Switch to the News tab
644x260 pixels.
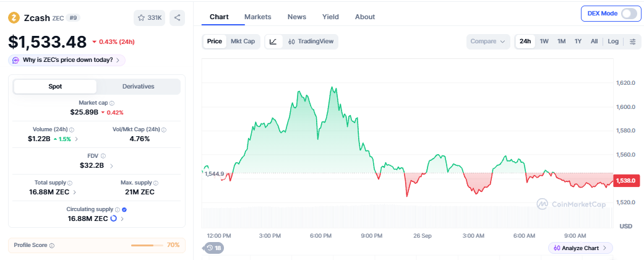click(296, 17)
